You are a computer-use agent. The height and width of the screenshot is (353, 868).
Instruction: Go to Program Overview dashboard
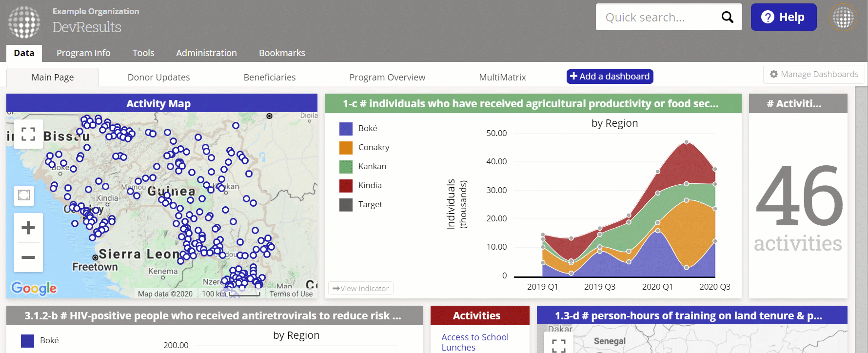click(x=387, y=77)
